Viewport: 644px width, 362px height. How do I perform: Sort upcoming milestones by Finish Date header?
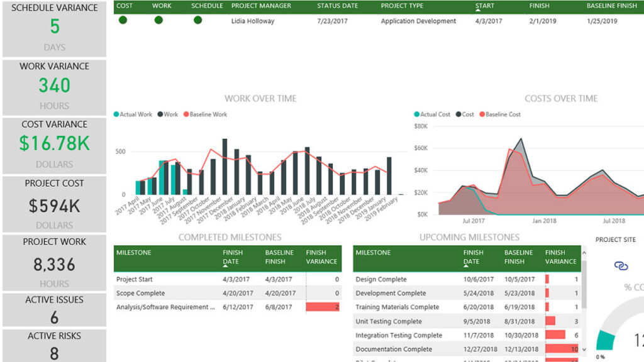473,257
